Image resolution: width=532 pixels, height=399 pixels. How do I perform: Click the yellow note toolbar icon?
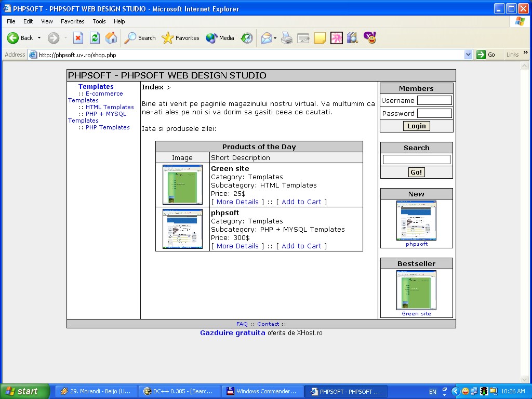point(320,38)
